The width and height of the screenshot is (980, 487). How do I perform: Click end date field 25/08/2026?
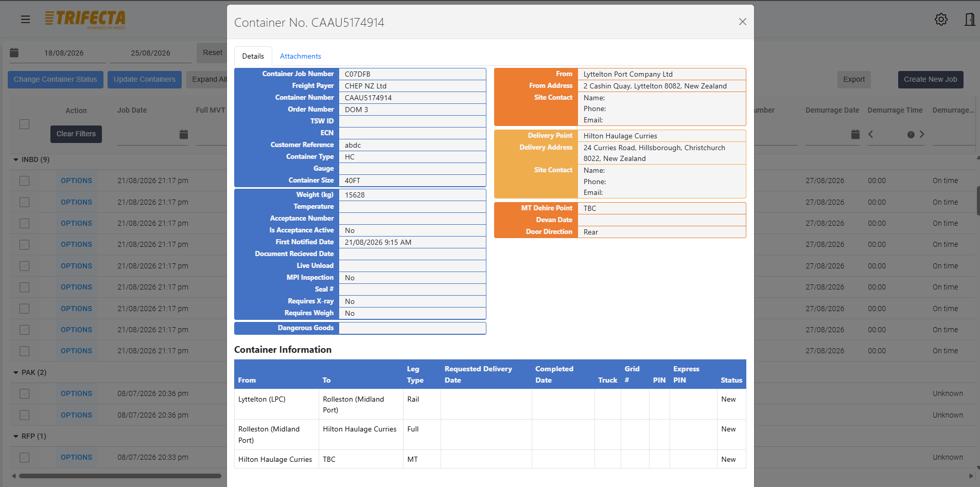tap(150, 53)
